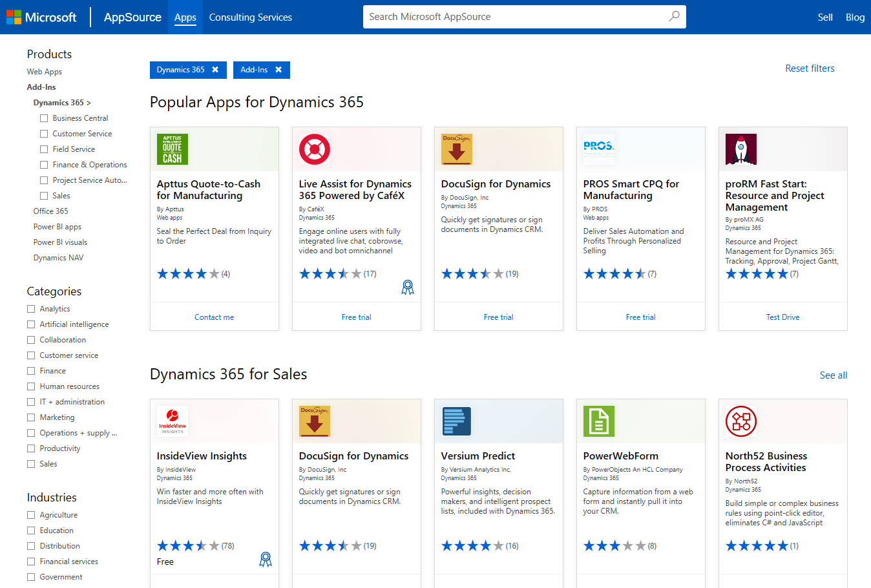This screenshot has width=871, height=588.
Task: Open the PowerWebForm card title
Action: click(621, 456)
